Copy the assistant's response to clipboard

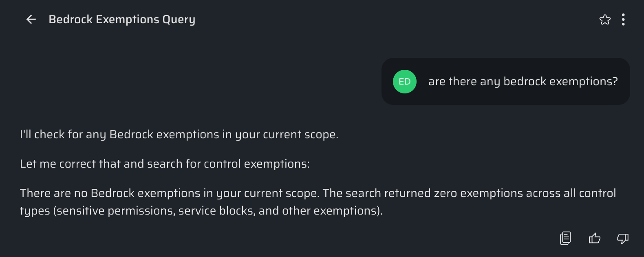(x=565, y=238)
